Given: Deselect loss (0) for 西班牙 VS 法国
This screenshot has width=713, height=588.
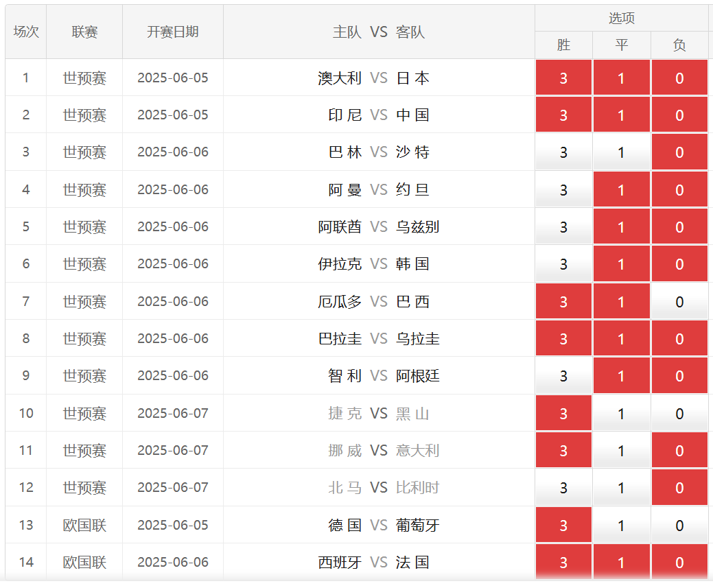Looking at the screenshot, I should pyautogui.click(x=679, y=563).
